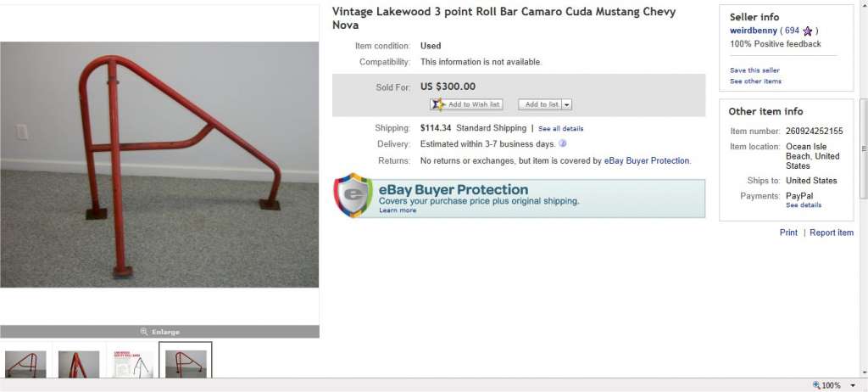Click the magnifier icon beside Enlarge
The image size is (868, 392).
(144, 332)
